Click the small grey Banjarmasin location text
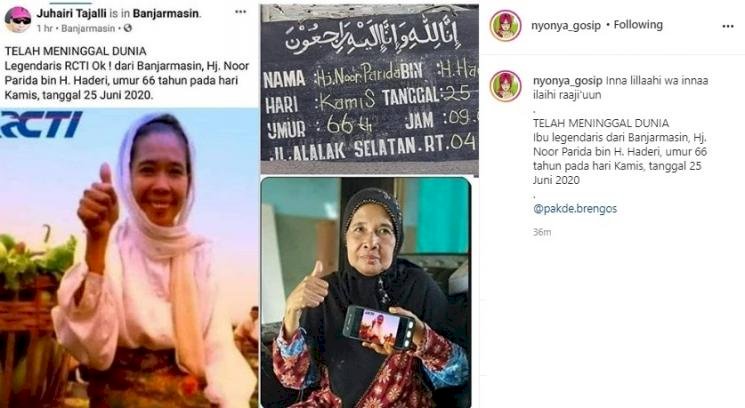745x408 pixels. click(88, 28)
